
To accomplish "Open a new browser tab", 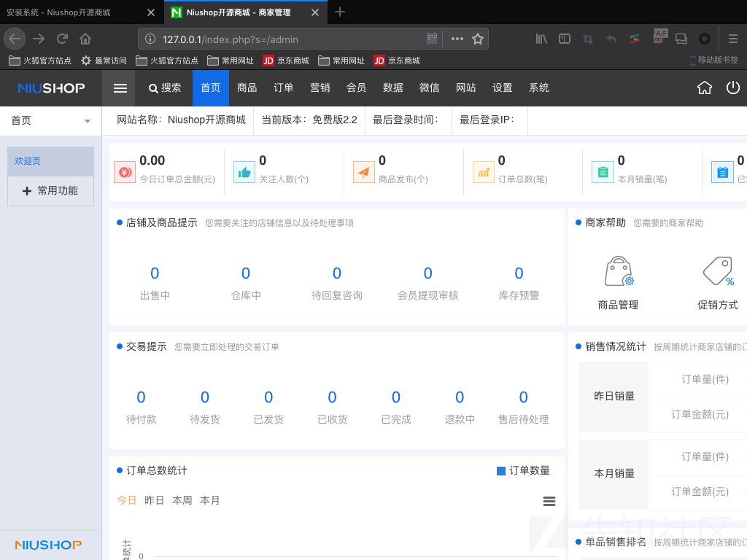I will tap(340, 12).
